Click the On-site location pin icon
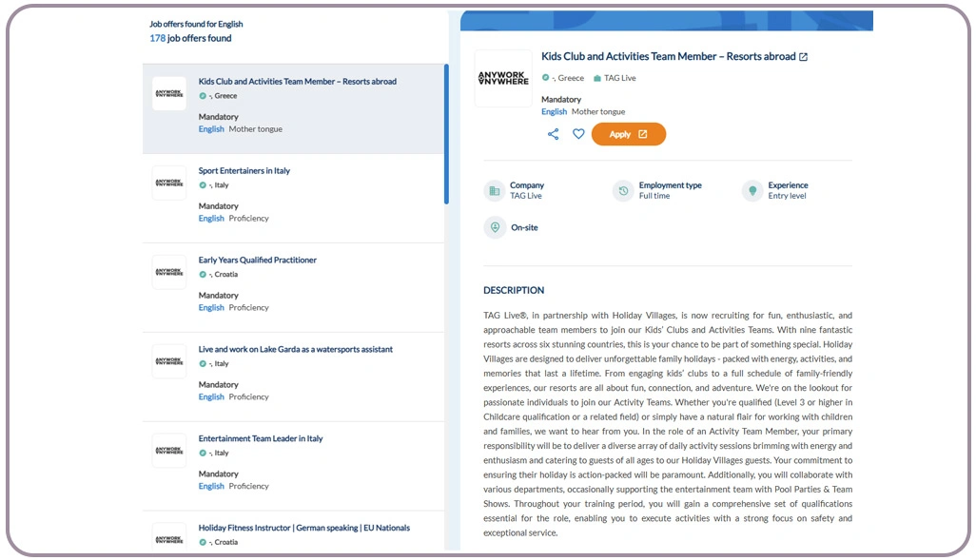Image resolution: width=976 pixels, height=560 pixels. 495,227
